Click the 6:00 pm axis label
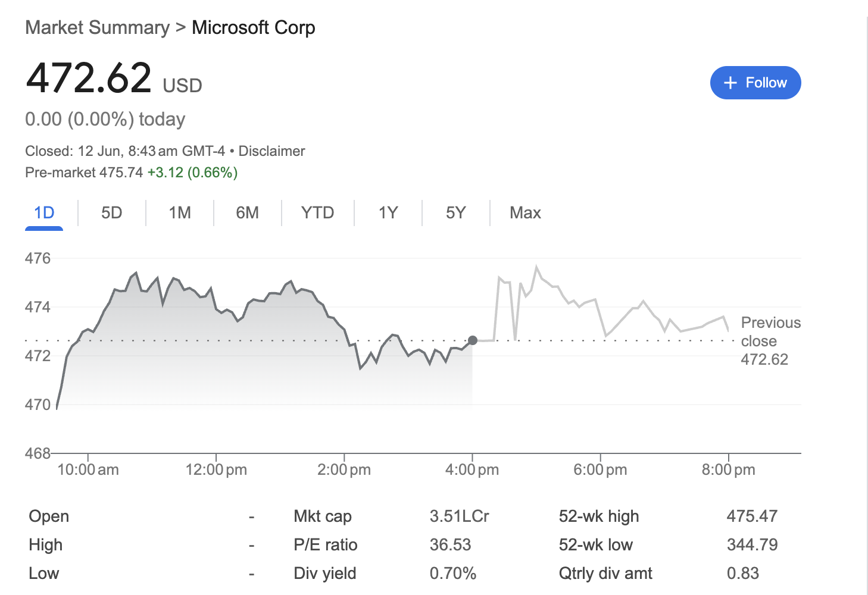The width and height of the screenshot is (868, 595). tap(600, 469)
